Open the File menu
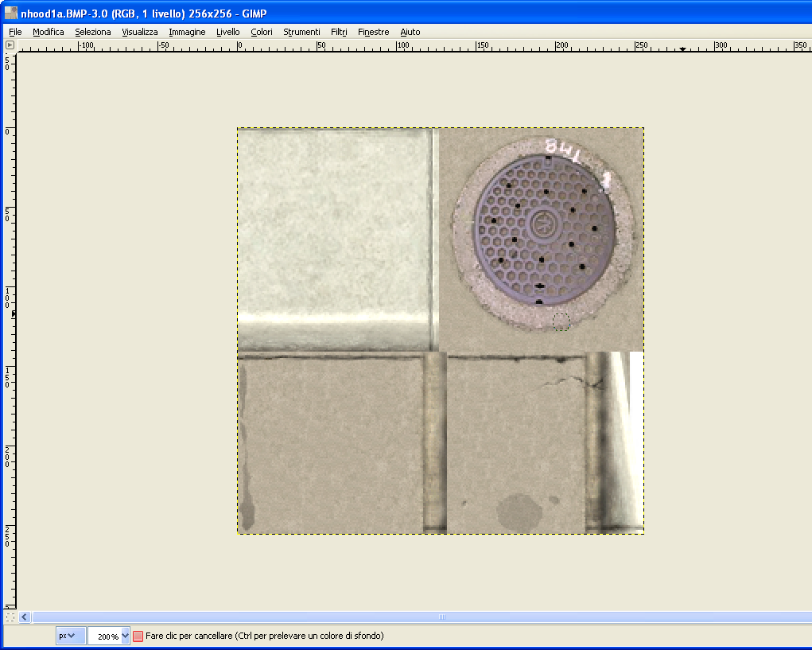The image size is (812, 650). pyautogui.click(x=15, y=32)
